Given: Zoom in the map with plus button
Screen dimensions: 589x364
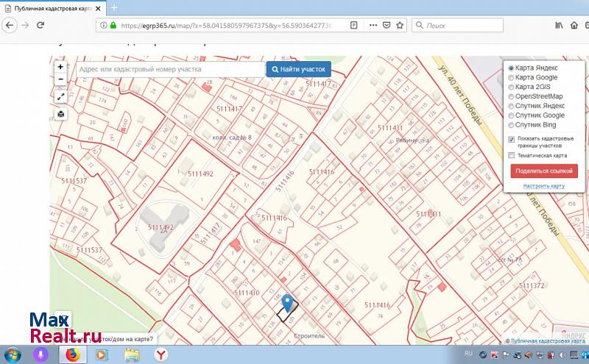Looking at the screenshot, I should point(61,66).
